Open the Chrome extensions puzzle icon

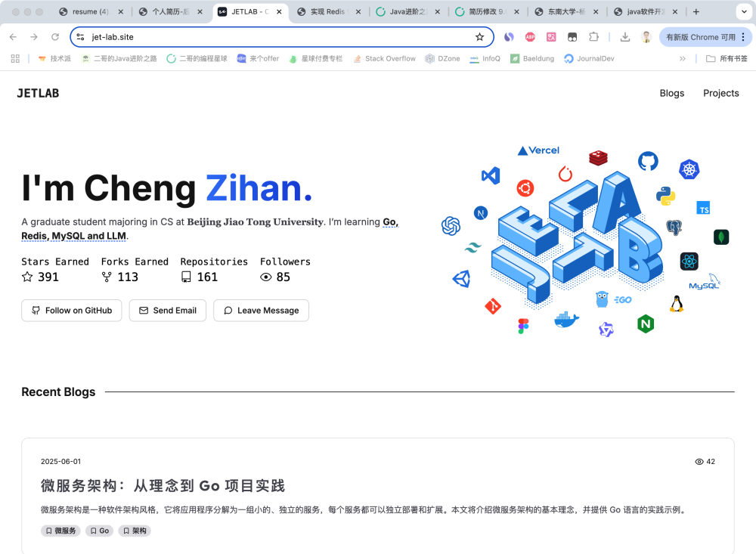(593, 37)
